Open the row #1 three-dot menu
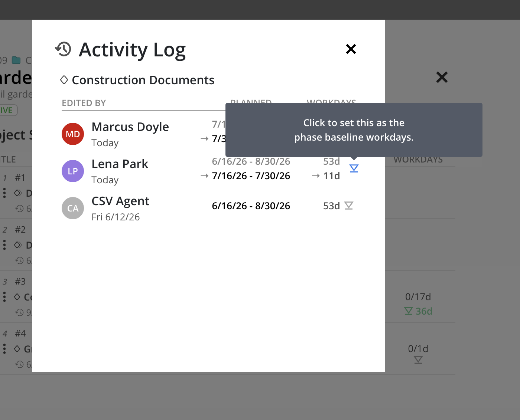The width and height of the screenshot is (520, 420). pos(4,193)
